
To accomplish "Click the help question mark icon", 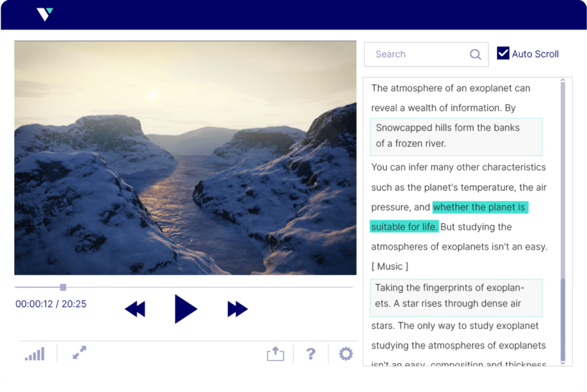I will pyautogui.click(x=311, y=354).
